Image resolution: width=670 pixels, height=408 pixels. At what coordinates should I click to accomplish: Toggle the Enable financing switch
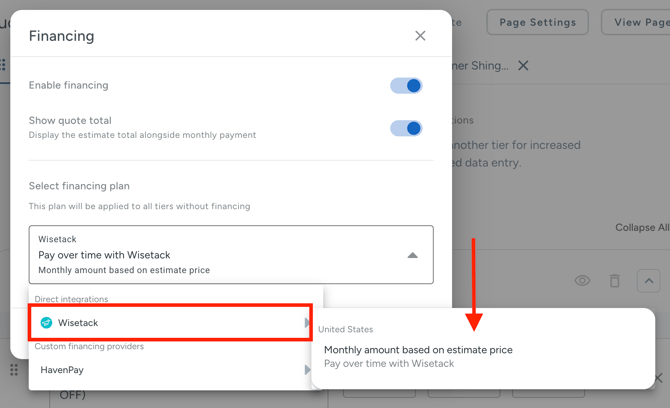click(x=406, y=86)
